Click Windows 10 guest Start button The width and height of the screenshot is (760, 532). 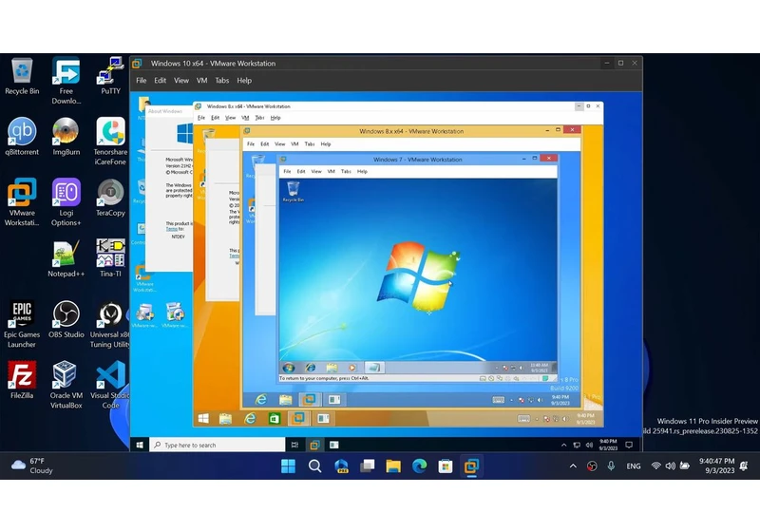click(x=140, y=445)
